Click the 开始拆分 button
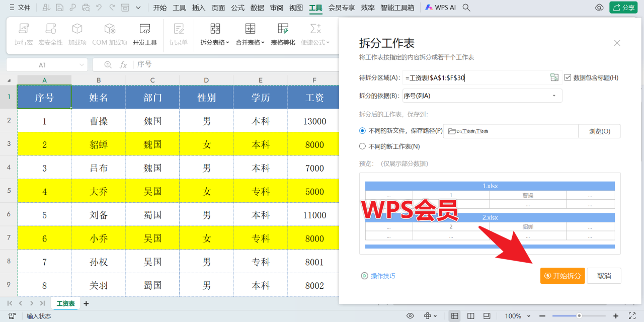The height and width of the screenshot is (322, 644). (562, 276)
